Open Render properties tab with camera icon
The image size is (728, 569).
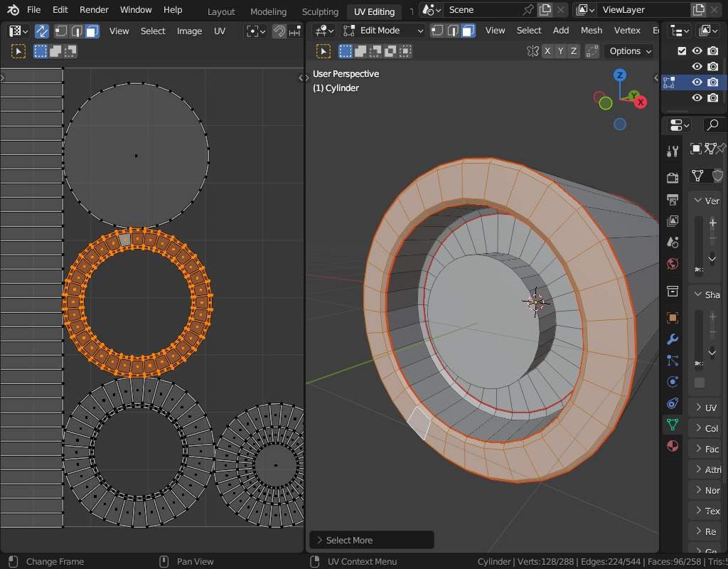tap(672, 177)
